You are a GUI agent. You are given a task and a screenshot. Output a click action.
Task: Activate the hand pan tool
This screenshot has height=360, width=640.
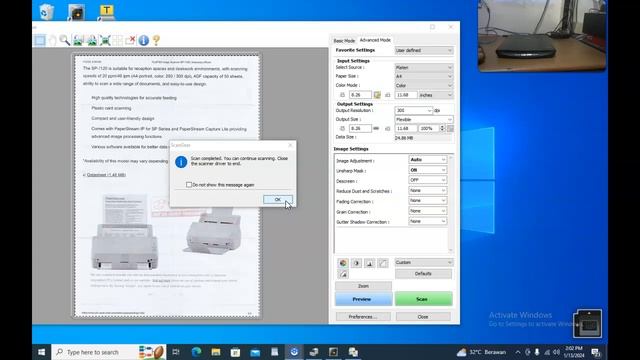click(53, 40)
